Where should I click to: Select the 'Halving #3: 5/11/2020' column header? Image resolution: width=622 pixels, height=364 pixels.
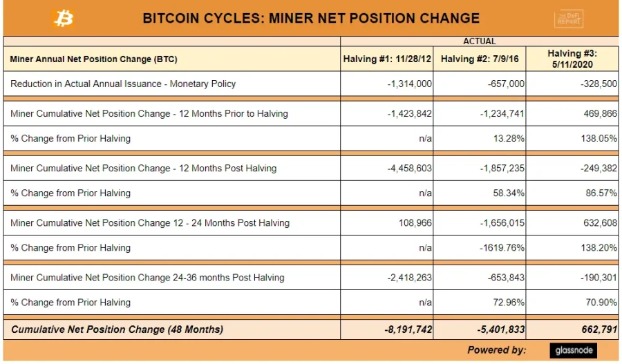572,59
